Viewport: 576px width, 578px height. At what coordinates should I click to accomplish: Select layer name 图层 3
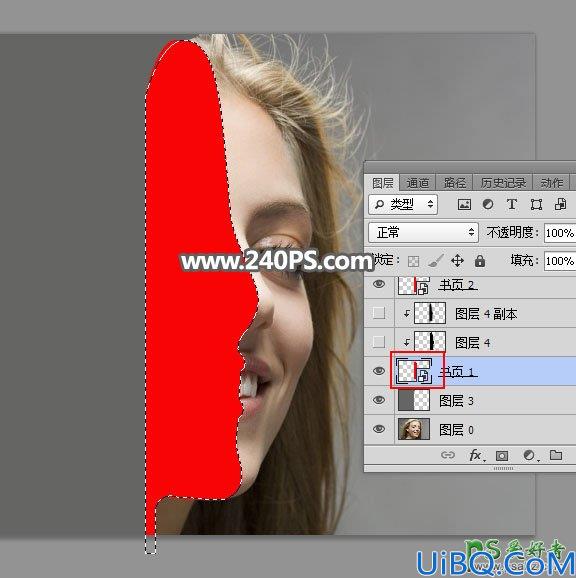tap(456, 401)
